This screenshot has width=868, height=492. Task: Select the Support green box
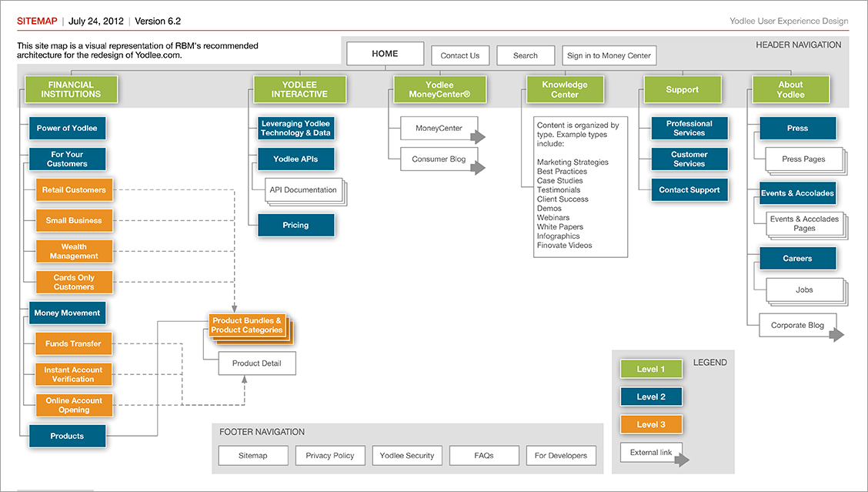tap(682, 89)
